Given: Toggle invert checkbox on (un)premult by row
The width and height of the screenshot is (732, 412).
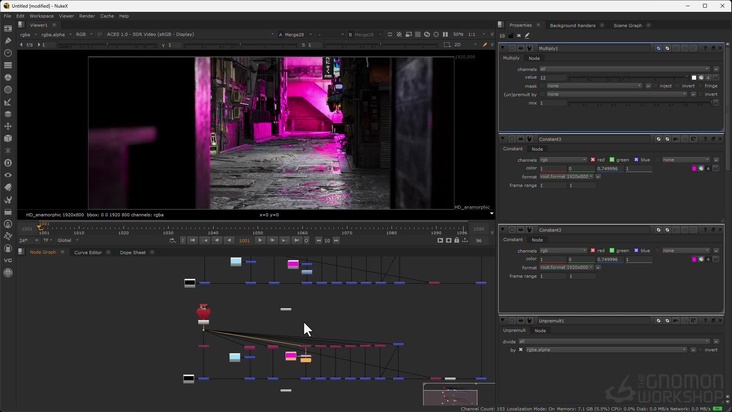Looking at the screenshot, I should (701, 94).
